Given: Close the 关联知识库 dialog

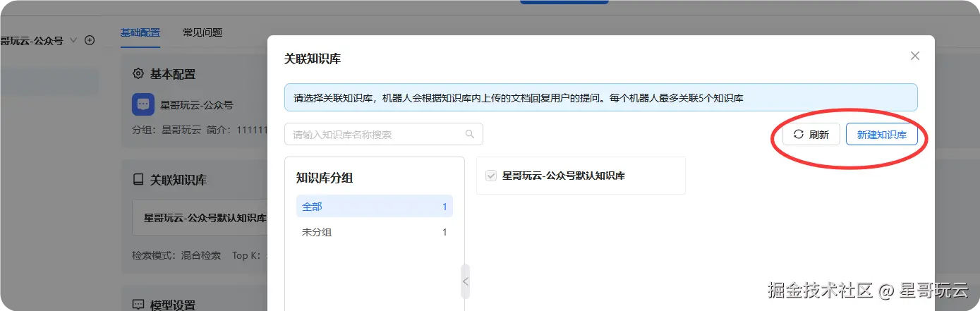Looking at the screenshot, I should pyautogui.click(x=915, y=56).
